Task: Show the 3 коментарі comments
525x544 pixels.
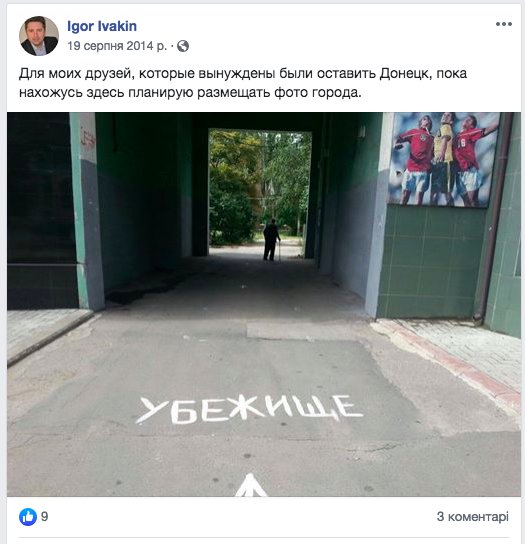Action: point(473,517)
